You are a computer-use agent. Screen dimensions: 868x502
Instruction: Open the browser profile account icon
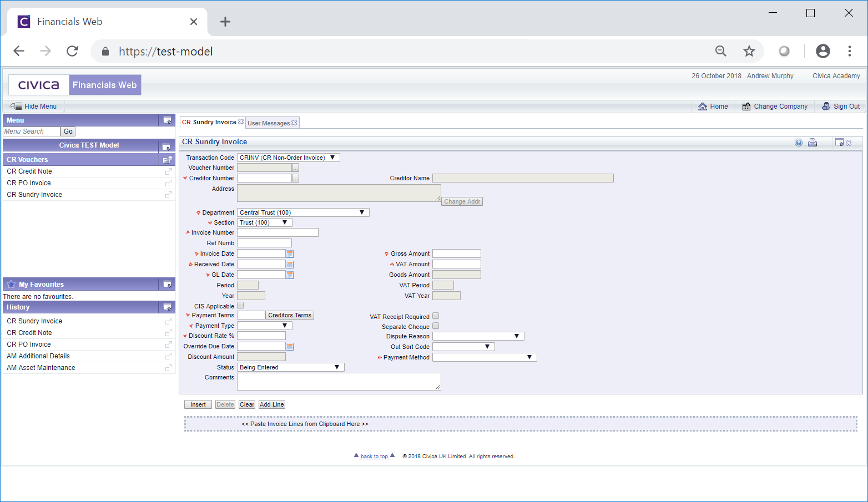(823, 51)
